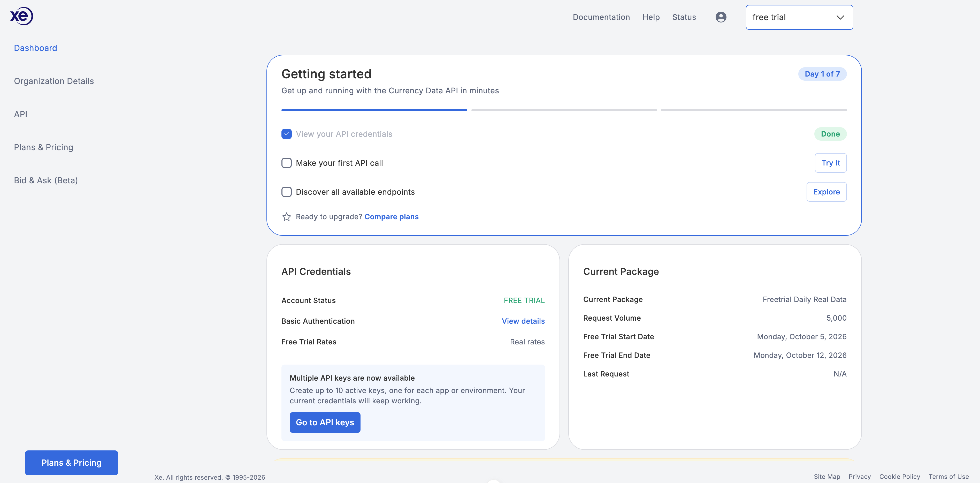
Task: Open the Status page link
Action: pyautogui.click(x=684, y=17)
